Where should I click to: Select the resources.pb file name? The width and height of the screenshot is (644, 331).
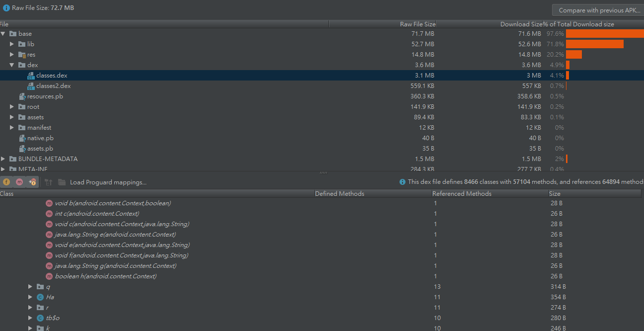(x=45, y=96)
